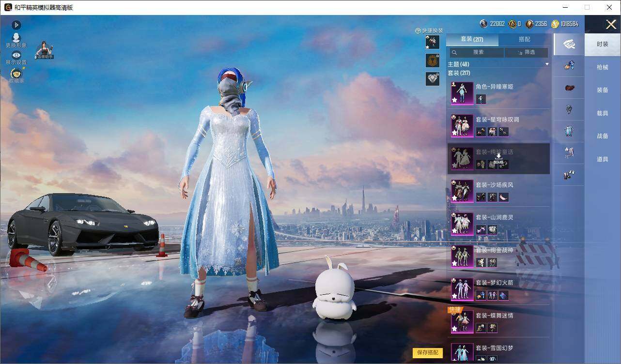Image resolution: width=621 pixels, height=364 pixels.
Task: Select the first quick-change outfit slot
Action: click(x=433, y=42)
